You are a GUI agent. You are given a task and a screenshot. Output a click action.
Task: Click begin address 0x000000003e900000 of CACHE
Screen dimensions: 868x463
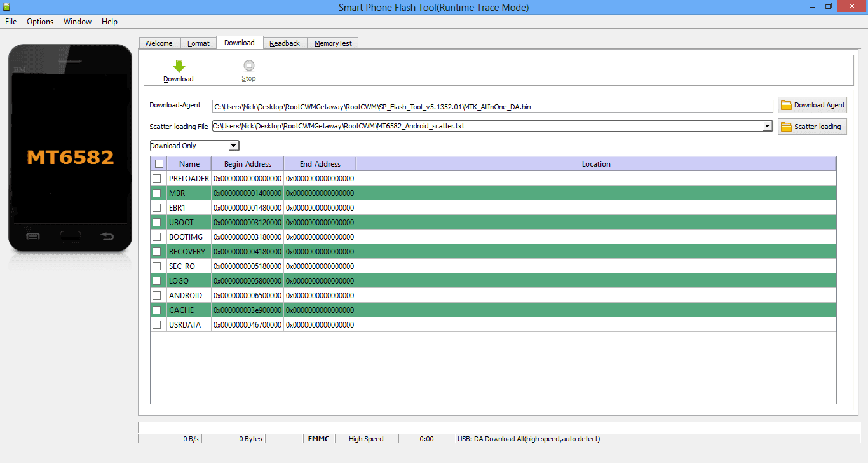(x=248, y=310)
